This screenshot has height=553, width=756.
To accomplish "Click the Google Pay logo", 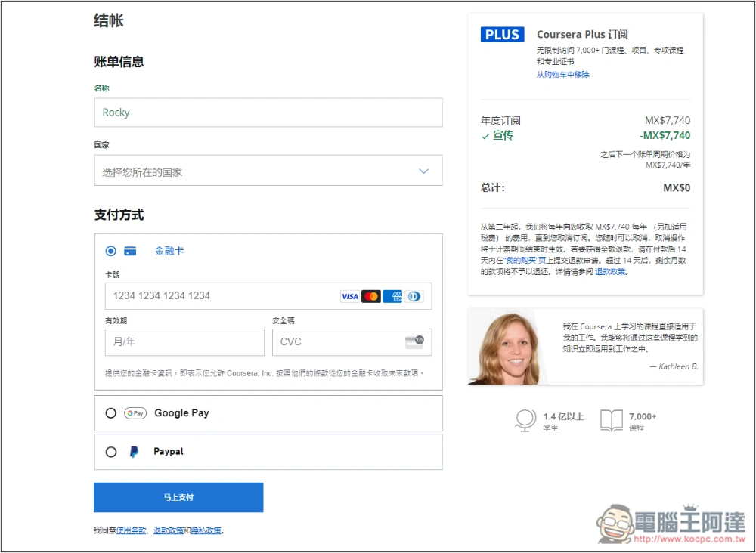I will pos(135,413).
